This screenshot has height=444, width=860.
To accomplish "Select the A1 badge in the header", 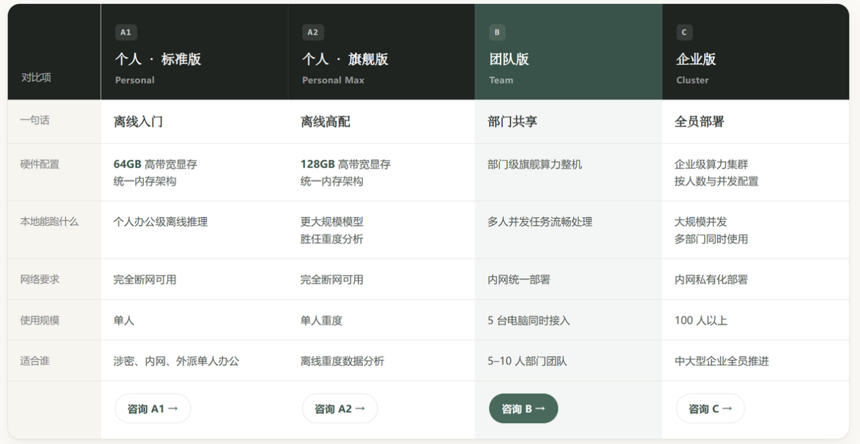I will coord(126,32).
